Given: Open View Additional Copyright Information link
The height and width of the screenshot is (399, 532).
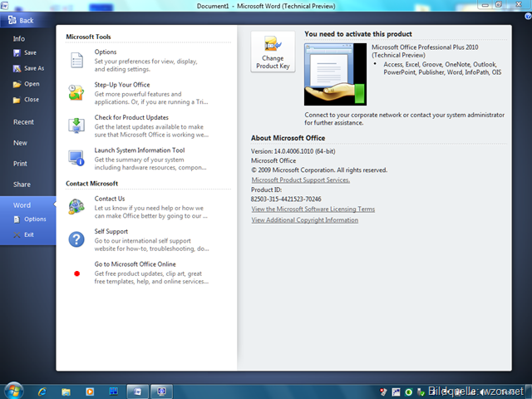Looking at the screenshot, I should (304, 220).
